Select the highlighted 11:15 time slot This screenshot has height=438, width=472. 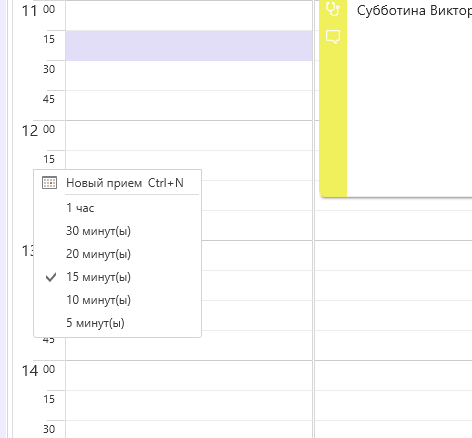coord(189,45)
